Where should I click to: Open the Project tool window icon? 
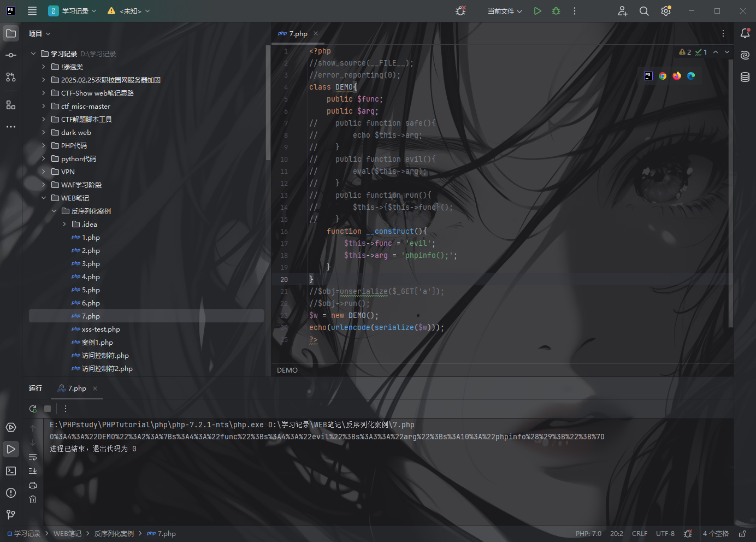pyautogui.click(x=11, y=33)
